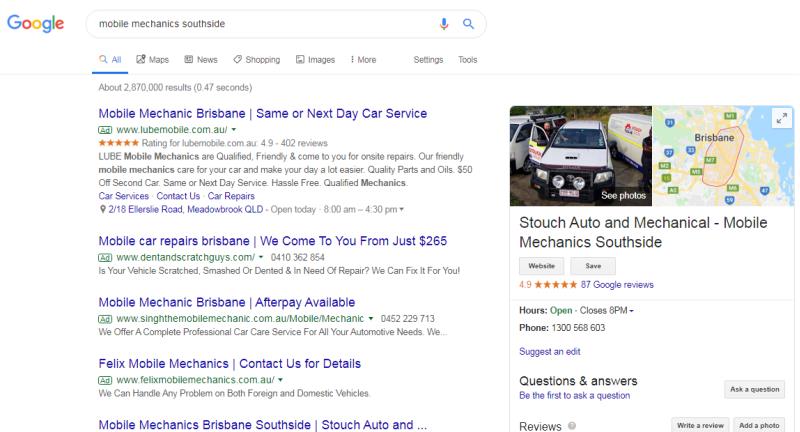Open the More search categories menu
This screenshot has width=800, height=432.
tap(363, 60)
